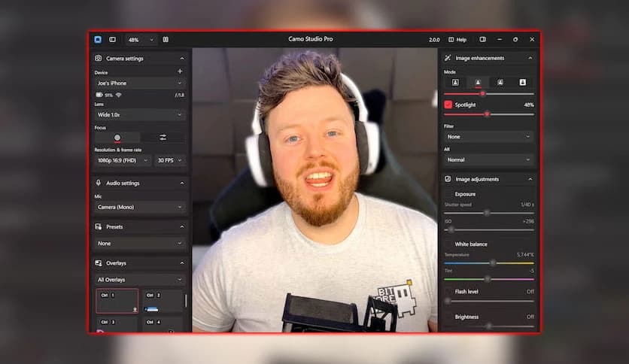Select the auto focus mode button
Image resolution: width=629 pixels, height=364 pixels.
click(117, 138)
